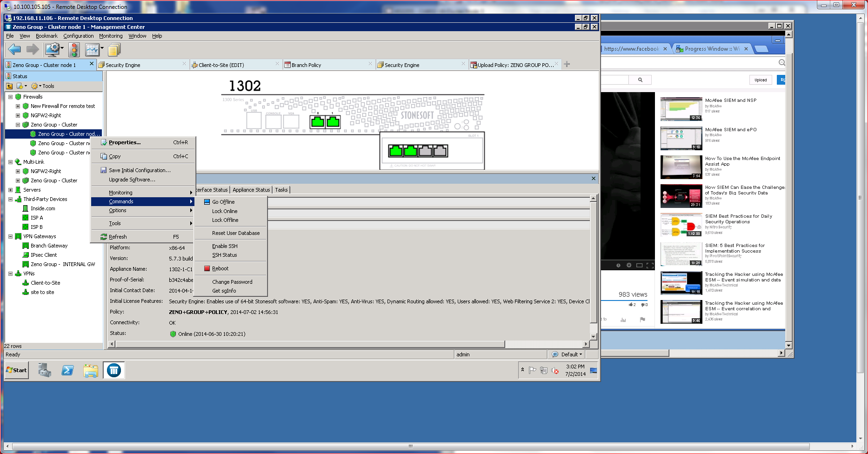Expand New Firewall For remote test node
This screenshot has width=868, height=454.
18,106
